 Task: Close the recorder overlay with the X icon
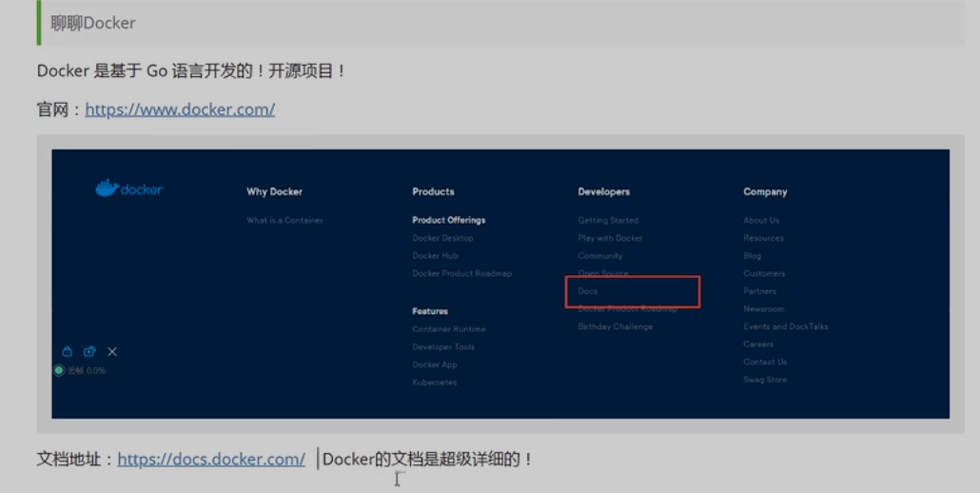coord(112,352)
